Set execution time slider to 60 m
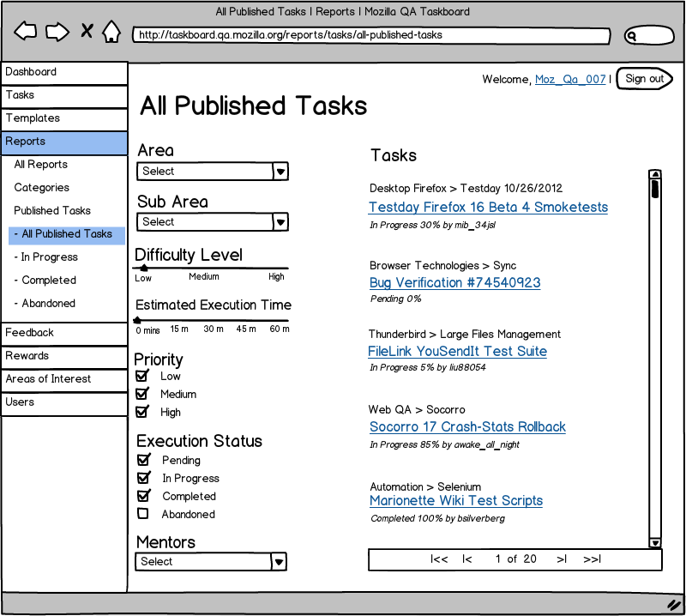The image size is (686, 616). (280, 320)
